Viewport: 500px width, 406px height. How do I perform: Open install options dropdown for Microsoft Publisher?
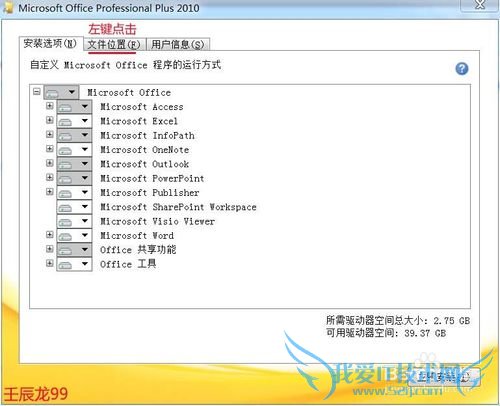[x=74, y=193]
